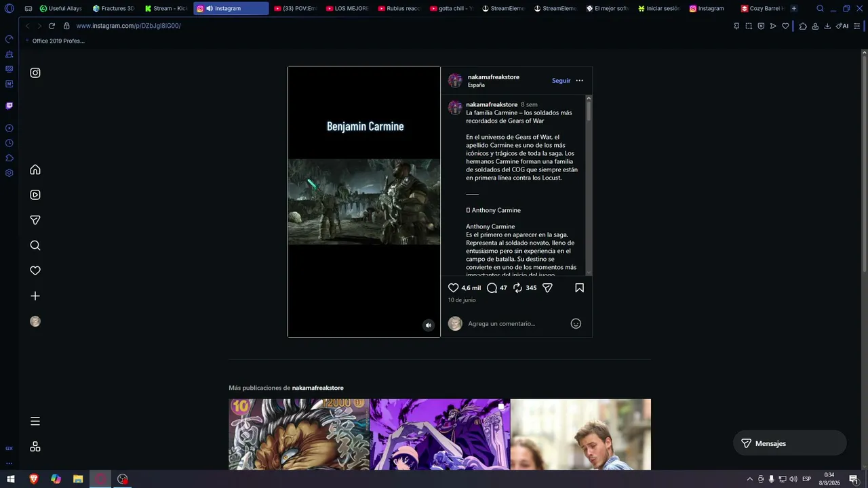Open the Opera extensions cube icon

click(803, 26)
